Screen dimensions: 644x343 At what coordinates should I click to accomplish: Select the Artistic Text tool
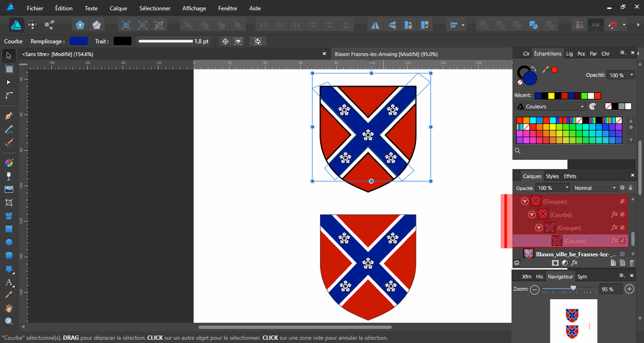(x=9, y=282)
